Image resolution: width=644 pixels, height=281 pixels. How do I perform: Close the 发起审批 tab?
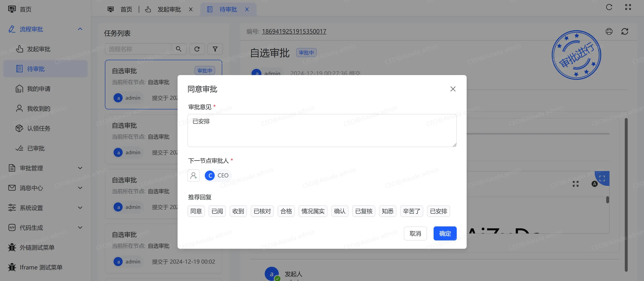pyautogui.click(x=191, y=9)
